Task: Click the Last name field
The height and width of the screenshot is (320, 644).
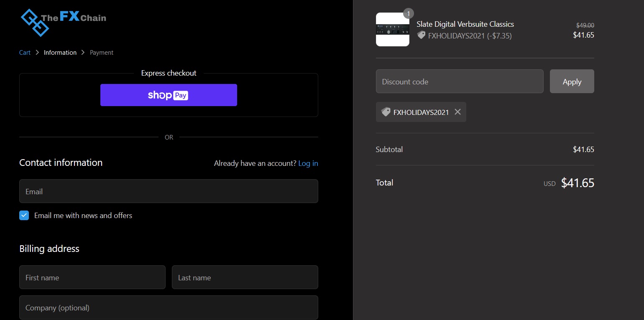Action: [245, 277]
